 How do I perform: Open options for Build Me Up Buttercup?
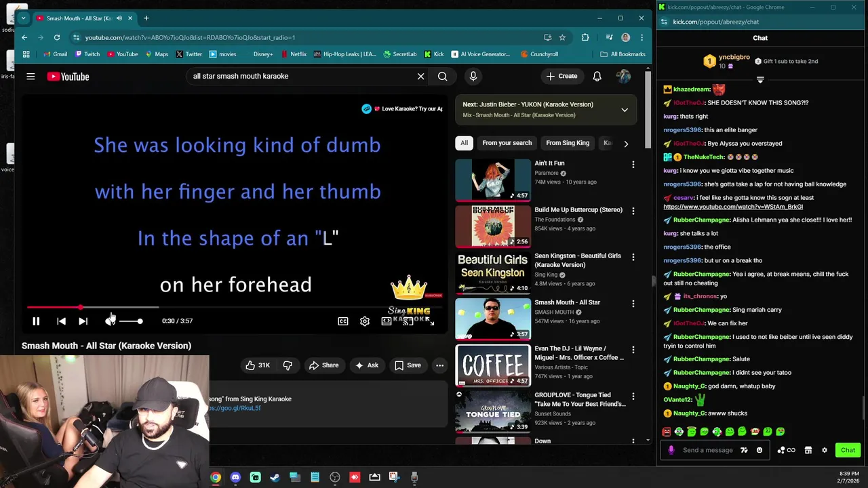click(x=633, y=211)
